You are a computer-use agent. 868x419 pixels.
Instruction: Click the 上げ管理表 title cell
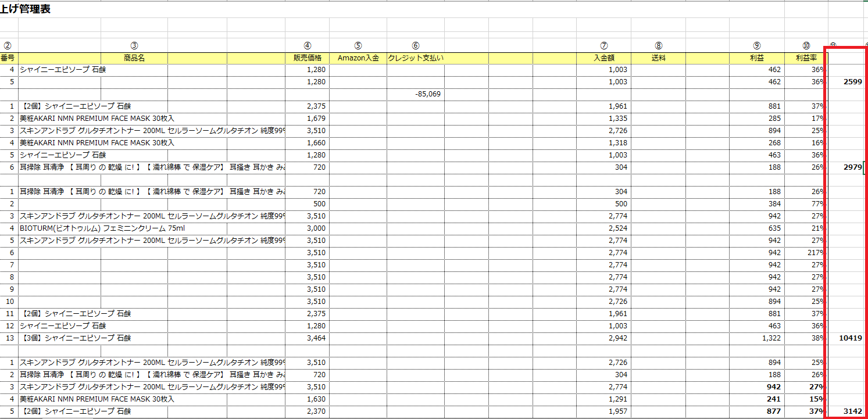25,10
